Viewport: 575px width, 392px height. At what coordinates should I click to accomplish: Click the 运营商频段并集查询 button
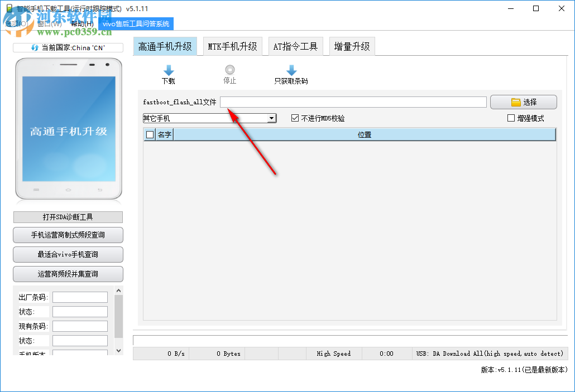pyautogui.click(x=68, y=274)
